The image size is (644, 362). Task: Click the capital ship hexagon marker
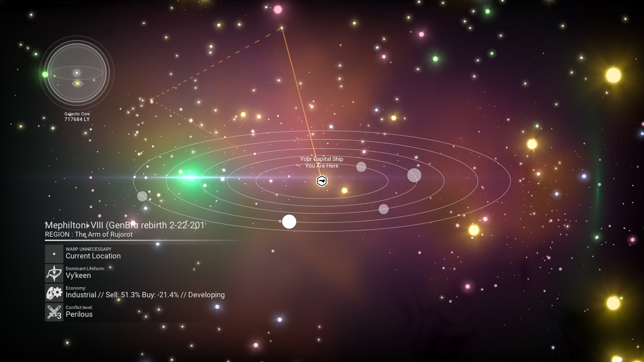(322, 181)
